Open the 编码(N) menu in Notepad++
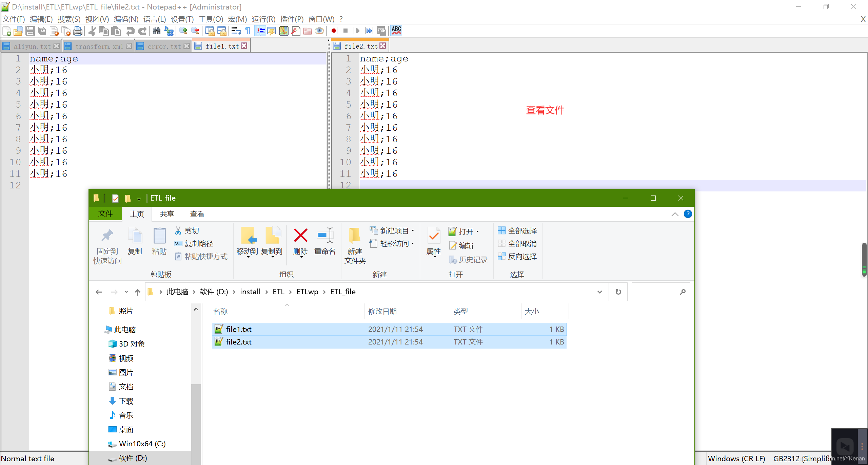868x465 pixels. click(126, 19)
